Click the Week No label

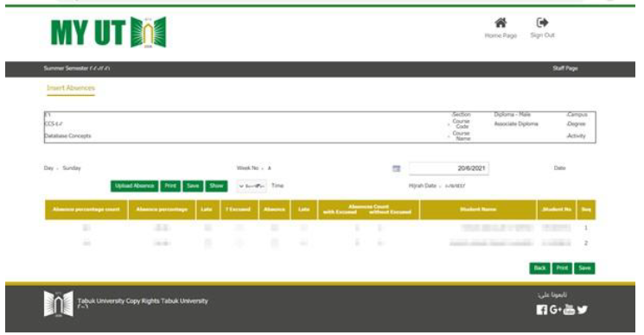[248, 168]
